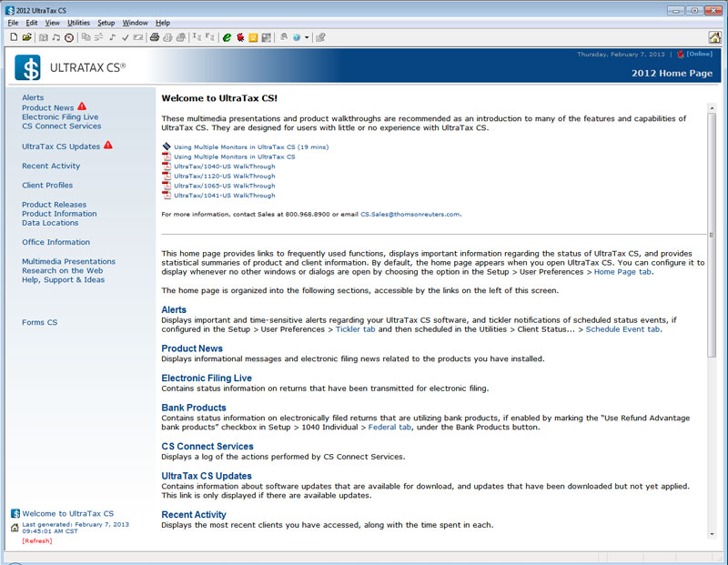Open Electronic Filing Live in the sidebar

[60, 117]
